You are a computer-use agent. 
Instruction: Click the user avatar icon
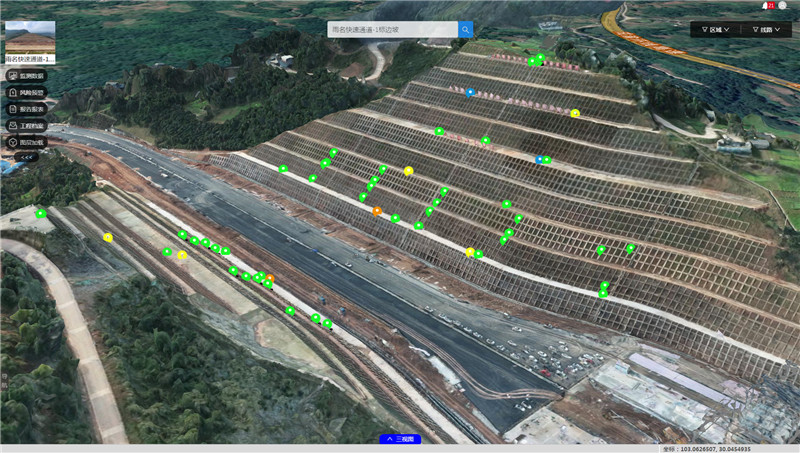click(782, 6)
